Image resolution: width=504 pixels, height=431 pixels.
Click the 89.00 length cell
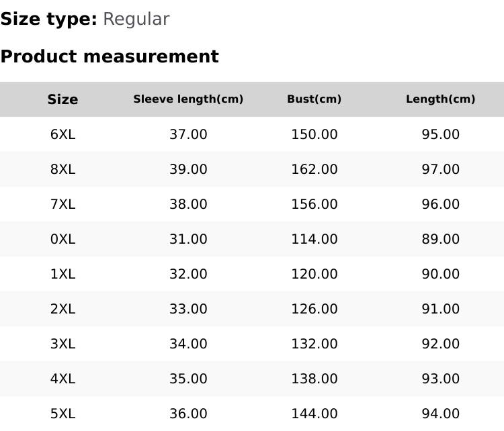click(x=440, y=239)
